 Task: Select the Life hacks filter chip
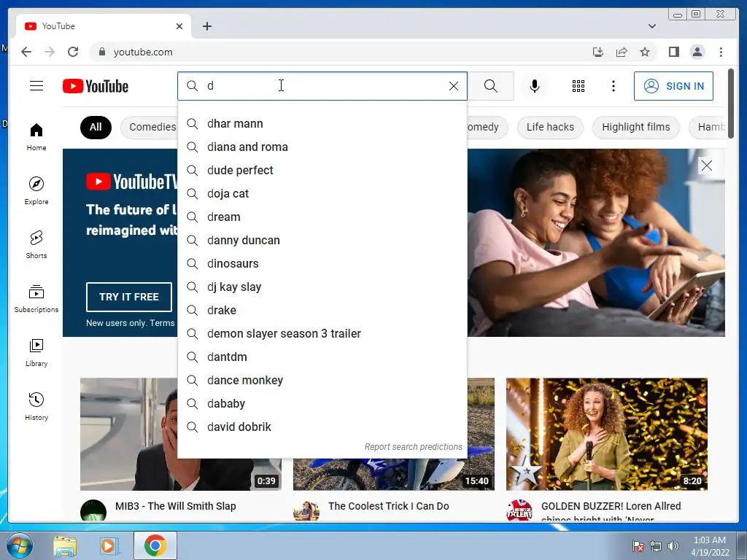click(x=550, y=127)
